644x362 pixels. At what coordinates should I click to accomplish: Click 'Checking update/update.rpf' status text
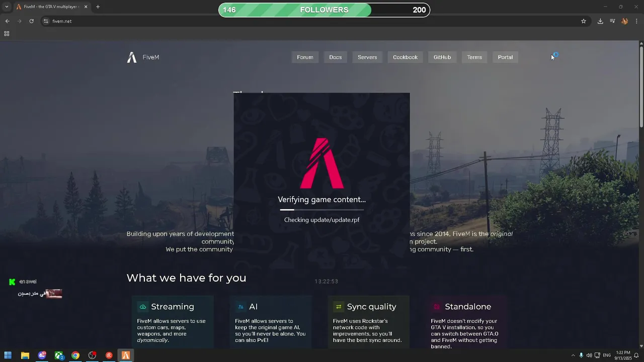[x=321, y=220]
